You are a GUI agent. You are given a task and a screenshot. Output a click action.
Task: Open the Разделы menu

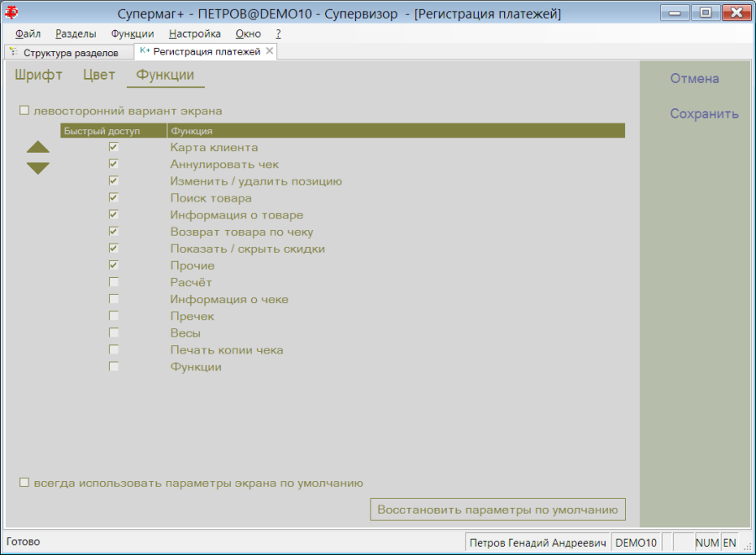click(76, 34)
